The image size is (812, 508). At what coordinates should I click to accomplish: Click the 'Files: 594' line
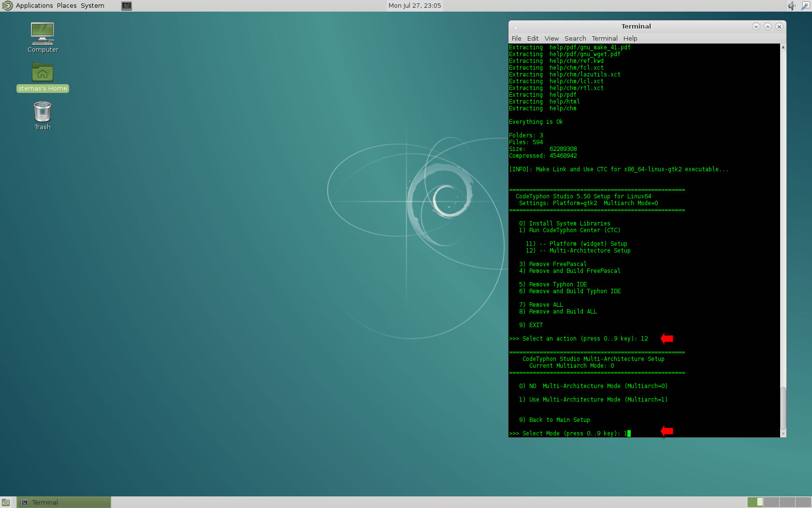[x=526, y=142]
